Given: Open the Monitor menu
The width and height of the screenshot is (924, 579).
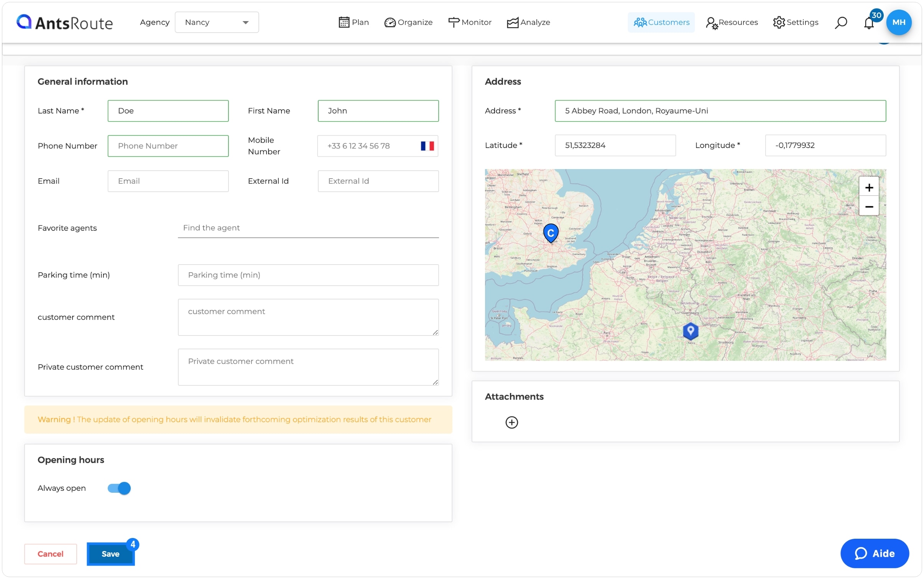Looking at the screenshot, I should point(470,22).
